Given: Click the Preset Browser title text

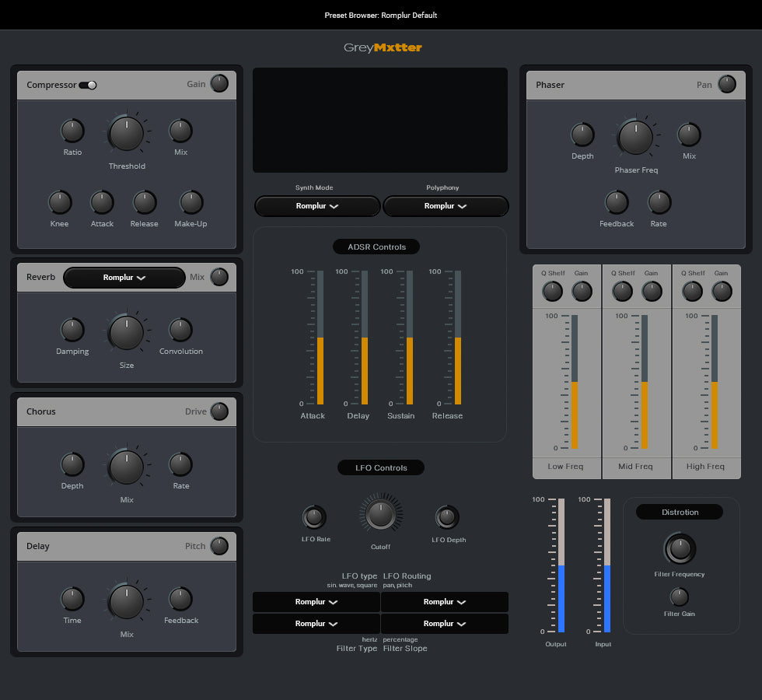Looking at the screenshot, I should [x=380, y=15].
